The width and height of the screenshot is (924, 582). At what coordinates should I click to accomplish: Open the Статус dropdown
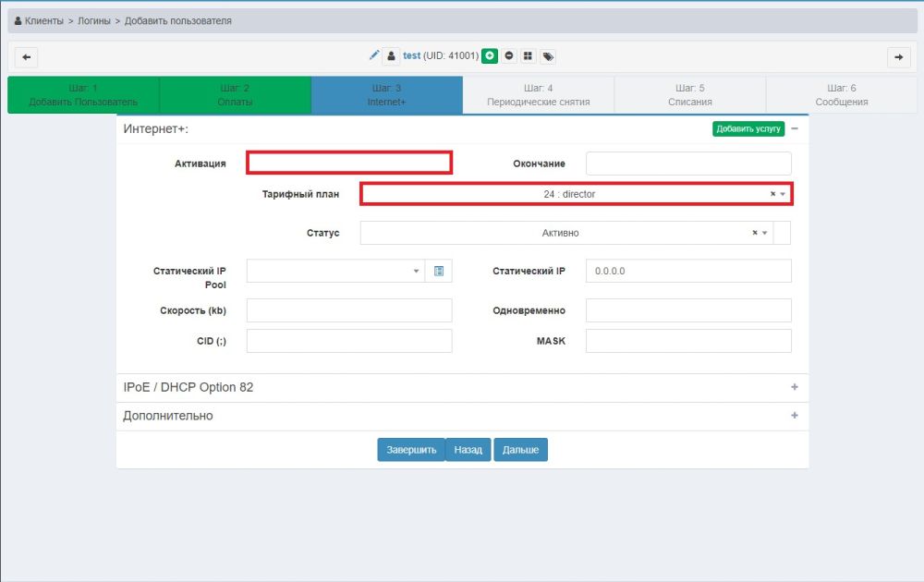pos(764,233)
